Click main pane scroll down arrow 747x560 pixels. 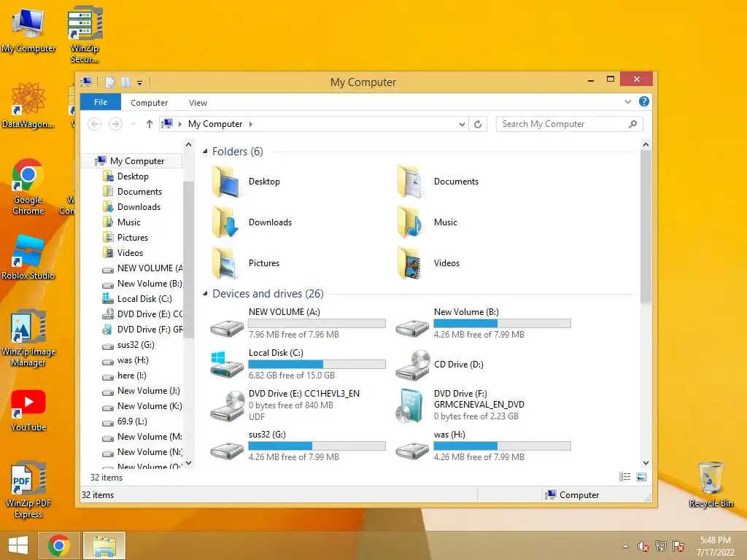point(646,463)
